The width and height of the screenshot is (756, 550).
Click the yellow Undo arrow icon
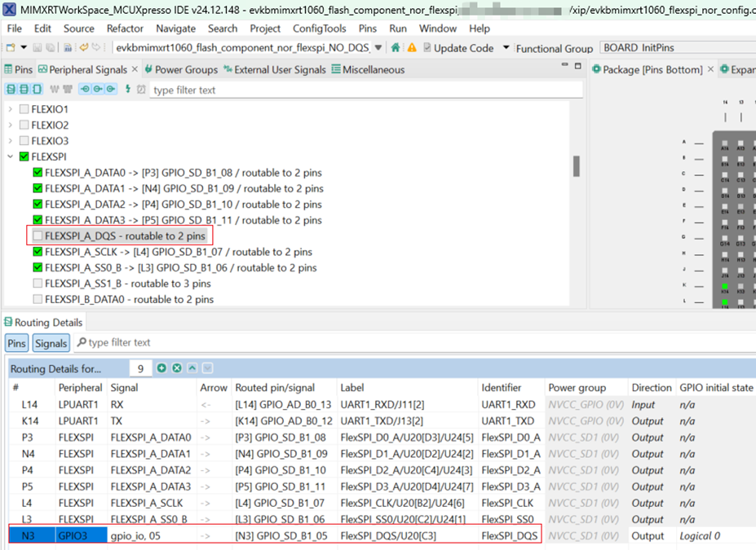click(84, 47)
